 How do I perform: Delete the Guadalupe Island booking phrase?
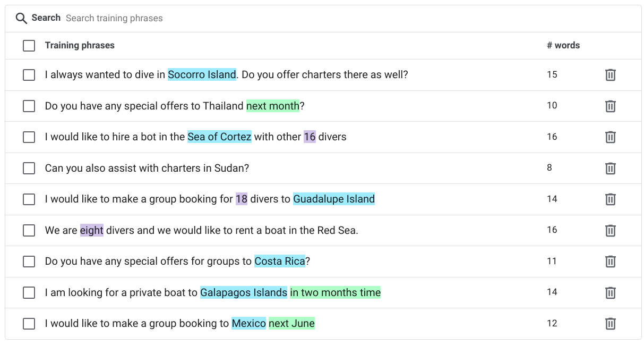(x=610, y=199)
